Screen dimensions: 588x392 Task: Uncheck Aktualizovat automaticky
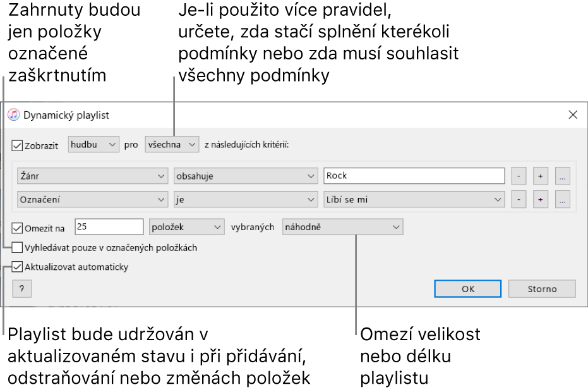[17, 267]
